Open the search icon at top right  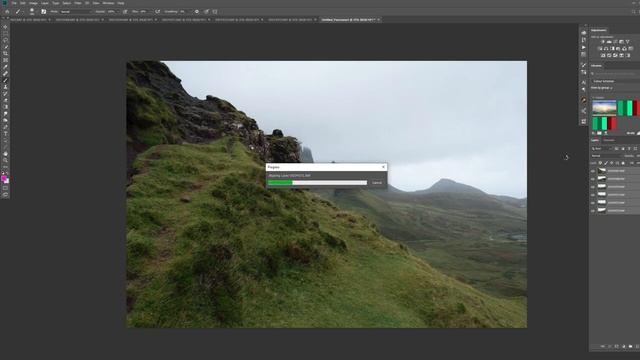tap(634, 11)
